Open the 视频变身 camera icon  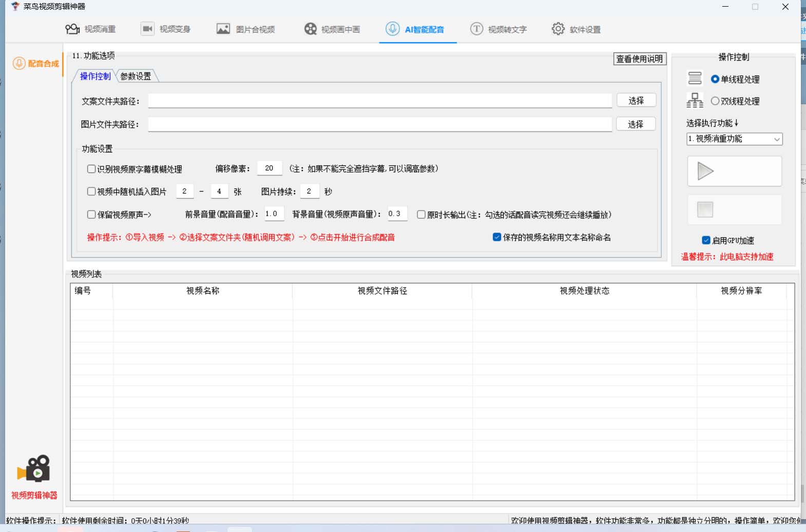[x=147, y=29]
